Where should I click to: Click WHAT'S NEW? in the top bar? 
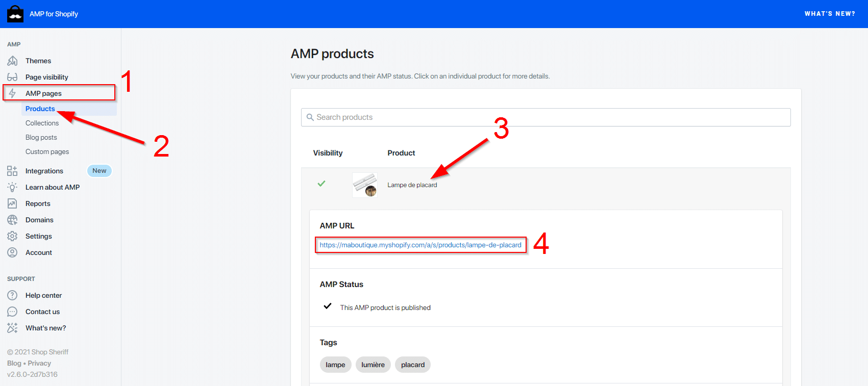tap(830, 14)
